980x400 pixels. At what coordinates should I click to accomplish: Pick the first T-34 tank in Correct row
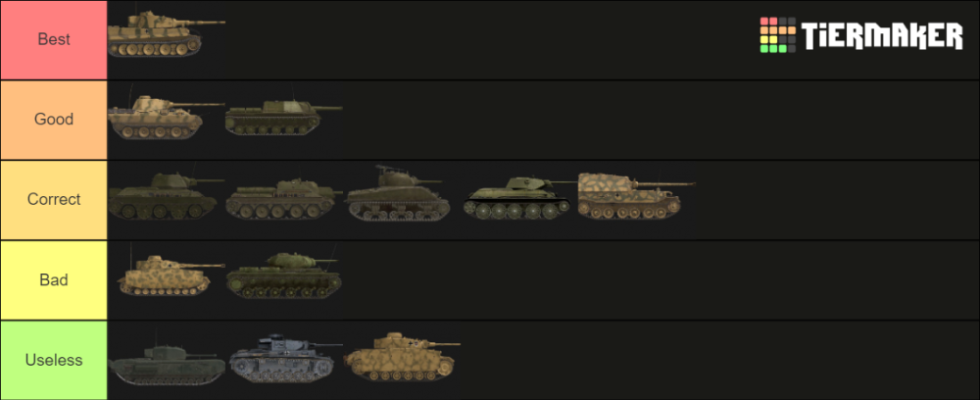point(167,195)
